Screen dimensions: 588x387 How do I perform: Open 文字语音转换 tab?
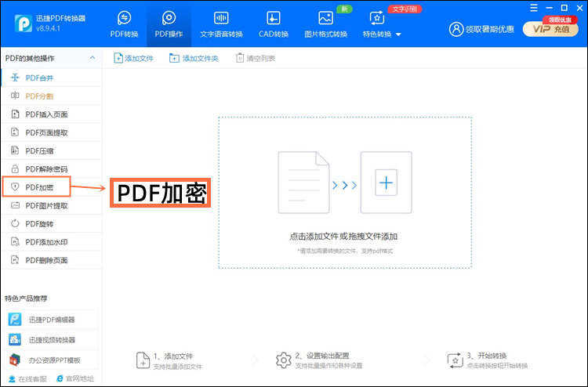[x=221, y=24]
